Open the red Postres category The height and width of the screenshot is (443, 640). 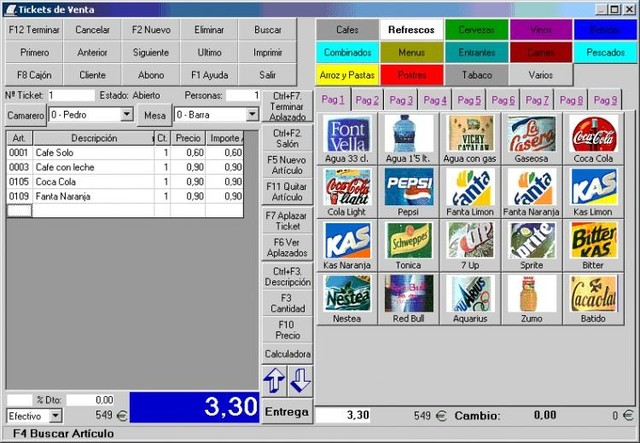coord(412,75)
